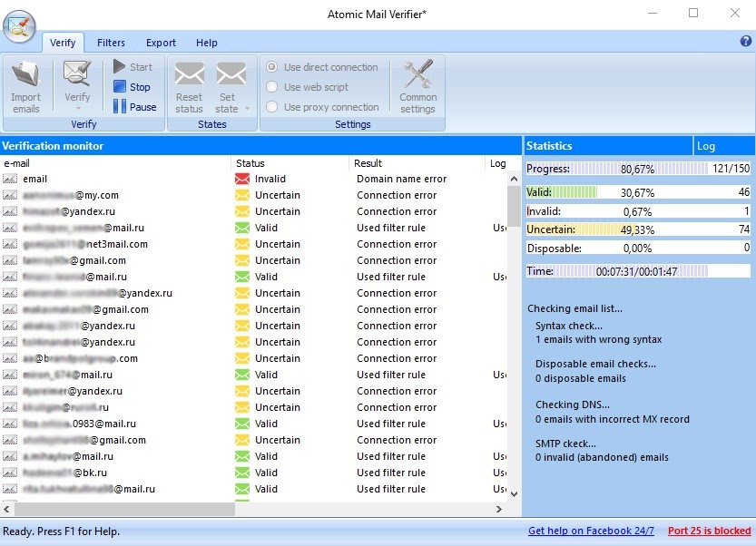Click the Uncertain percentage bar 49,33%
This screenshot has width=756, height=546.
638,229
